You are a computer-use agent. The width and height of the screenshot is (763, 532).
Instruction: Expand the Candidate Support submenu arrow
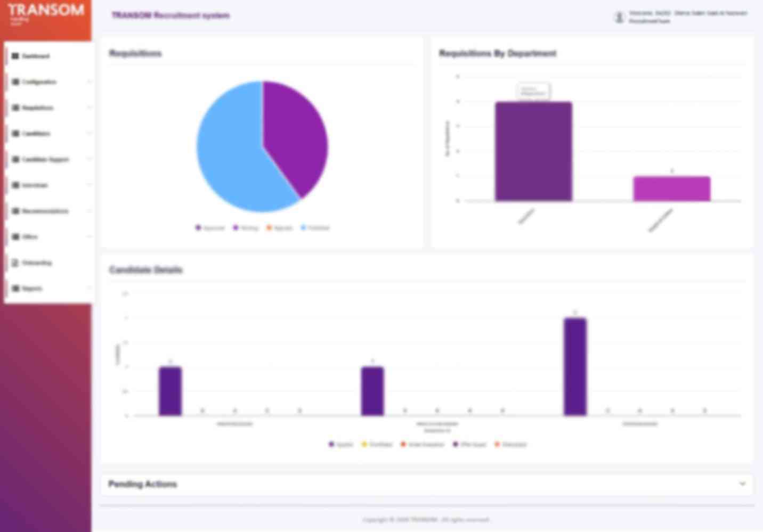89,159
